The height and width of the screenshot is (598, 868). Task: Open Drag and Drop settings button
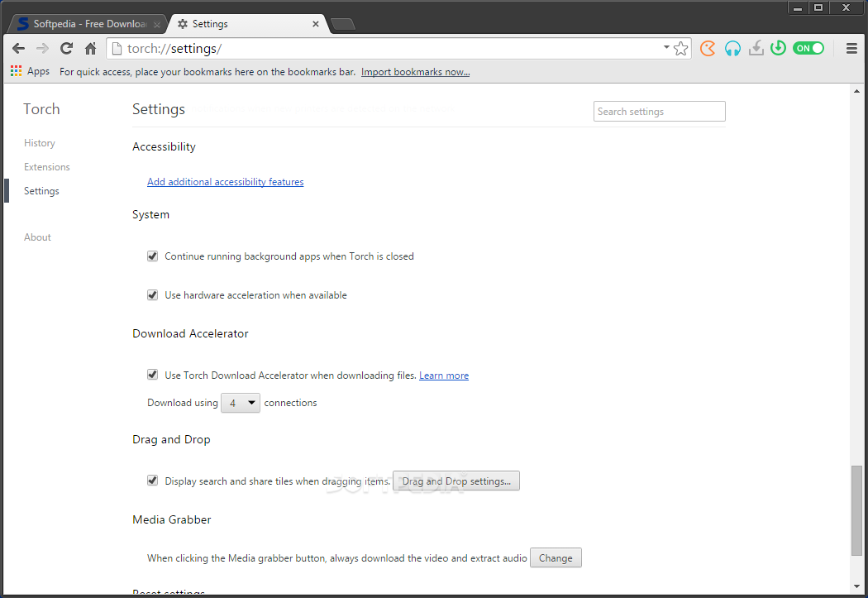pyautogui.click(x=456, y=481)
